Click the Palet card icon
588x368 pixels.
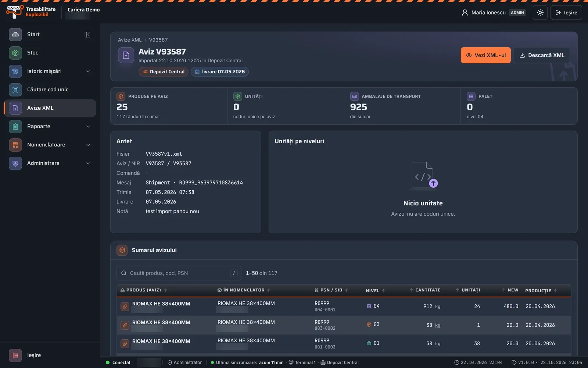pos(471,96)
